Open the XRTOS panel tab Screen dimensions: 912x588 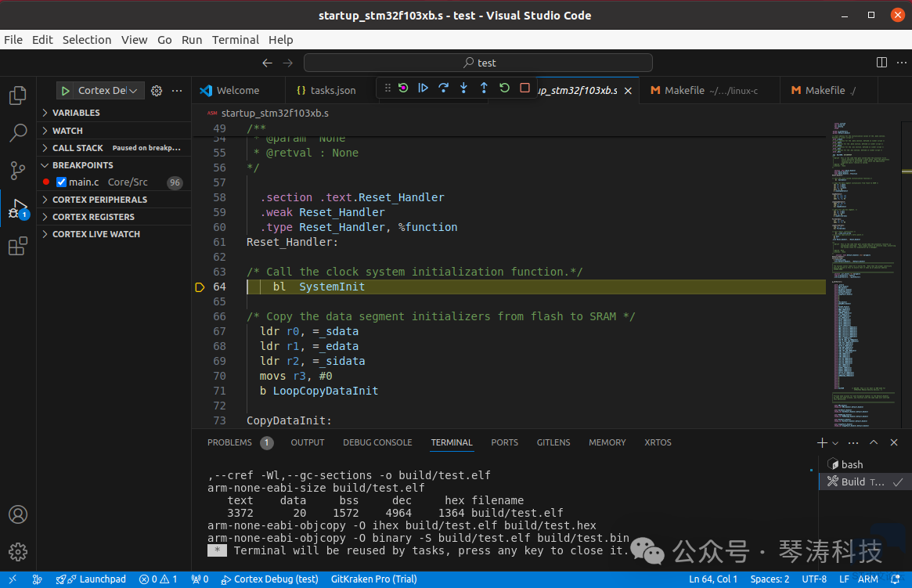pos(658,442)
